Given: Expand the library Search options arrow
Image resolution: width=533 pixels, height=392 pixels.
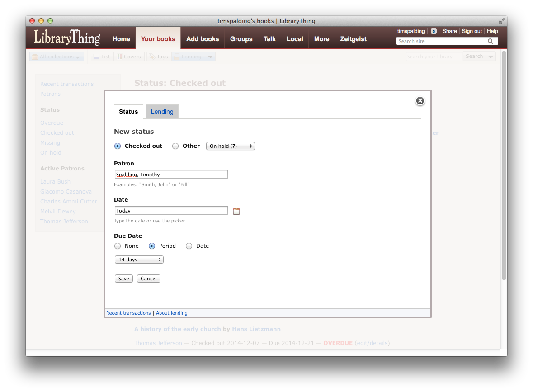Looking at the screenshot, I should (x=491, y=57).
